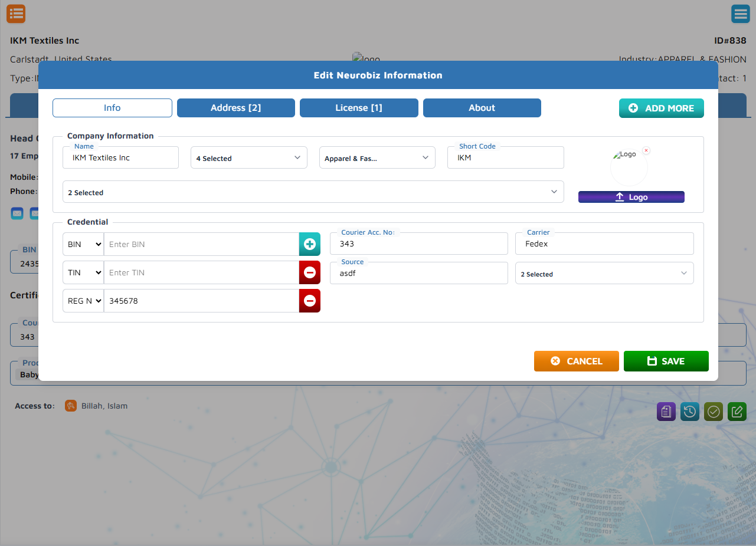
Task: Click the Source field with asdf
Action: [419, 273]
